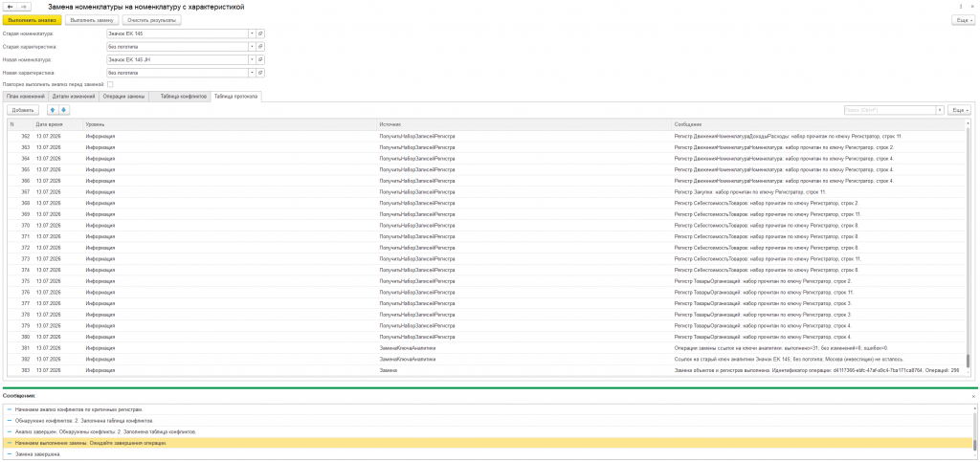Go forward with the right arrow button
This screenshot has height=462, width=980.
tap(23, 7)
